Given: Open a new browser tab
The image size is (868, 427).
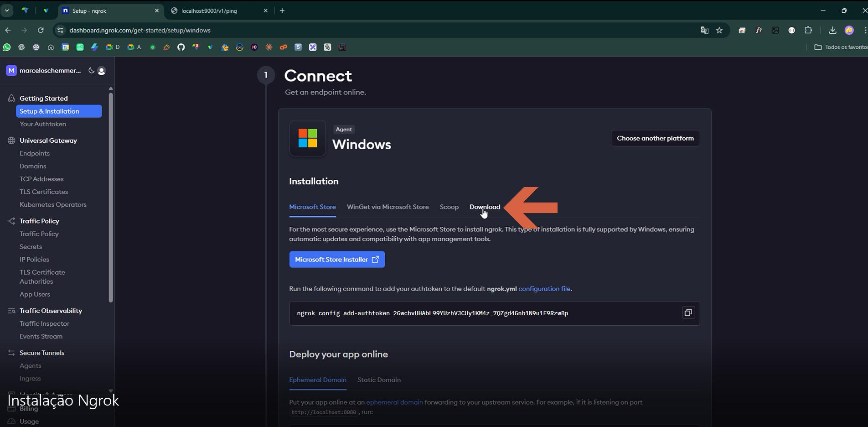Looking at the screenshot, I should coord(282,10).
